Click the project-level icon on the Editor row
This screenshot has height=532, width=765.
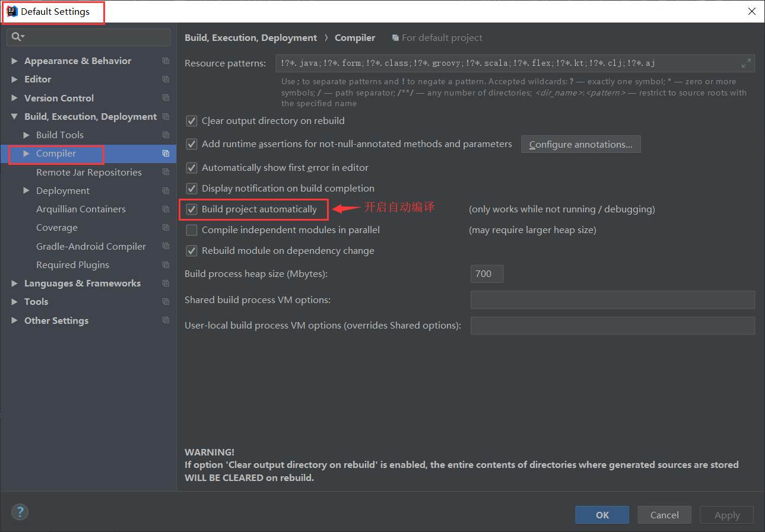pyautogui.click(x=166, y=79)
